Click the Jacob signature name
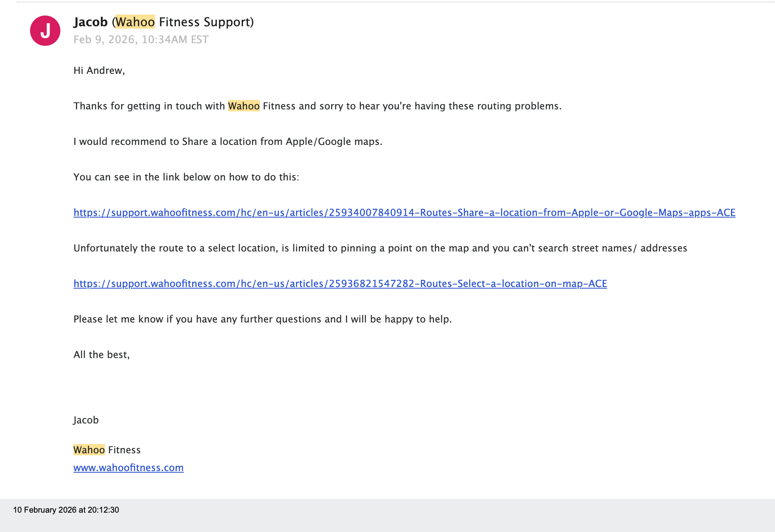775x532 pixels. [86, 420]
